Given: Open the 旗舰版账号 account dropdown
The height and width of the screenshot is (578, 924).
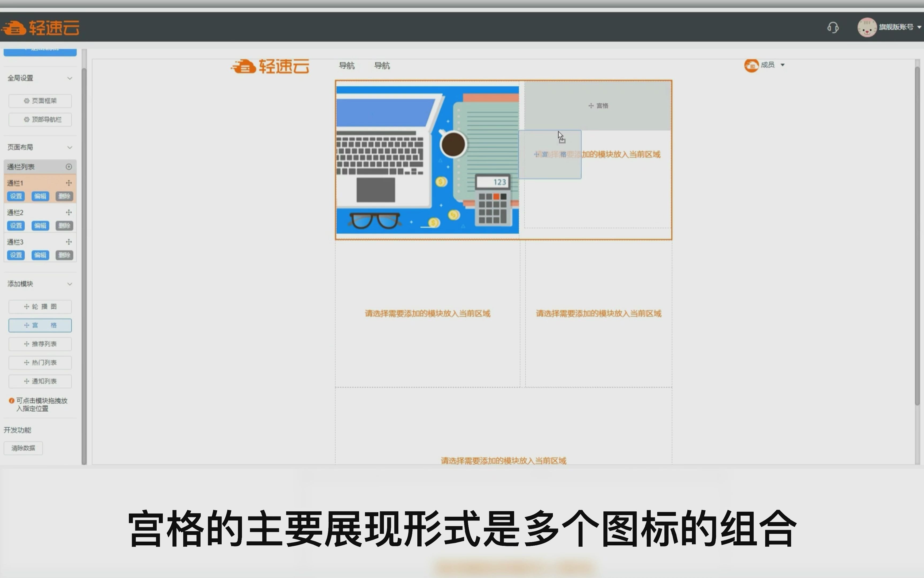Looking at the screenshot, I should coord(900,27).
